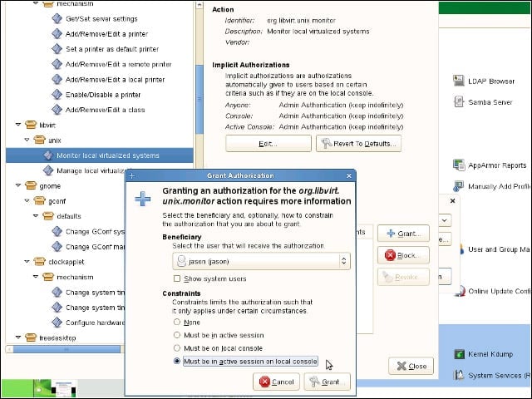Screen dimensions: 532x399
Task: Click icon beside Set a printer as default printer
Action: 57,49
